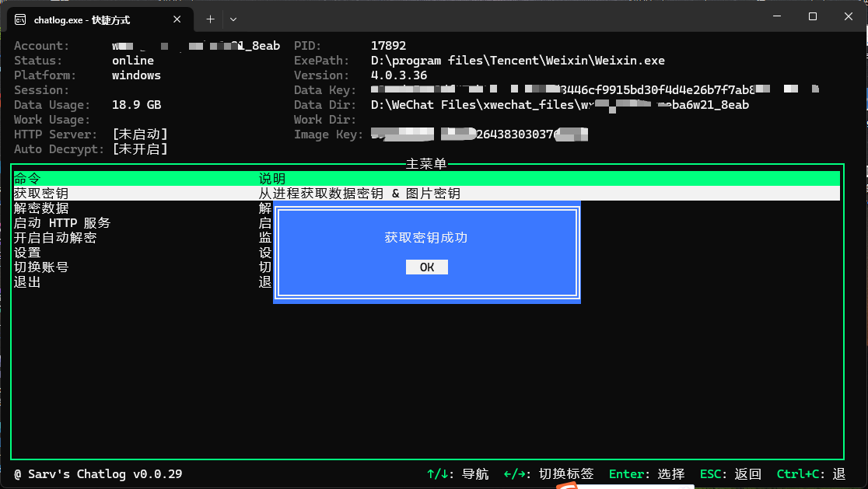
Task: Close the chatlog.exe tab
Action: [177, 19]
